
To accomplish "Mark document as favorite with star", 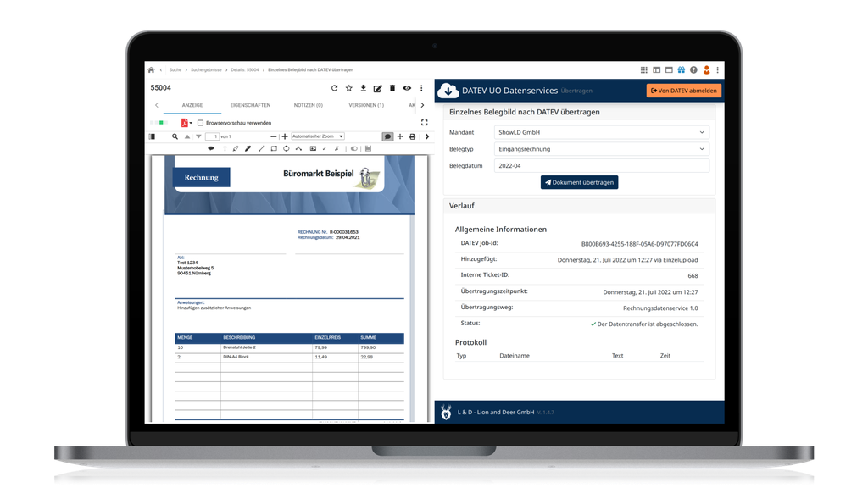I will (348, 88).
